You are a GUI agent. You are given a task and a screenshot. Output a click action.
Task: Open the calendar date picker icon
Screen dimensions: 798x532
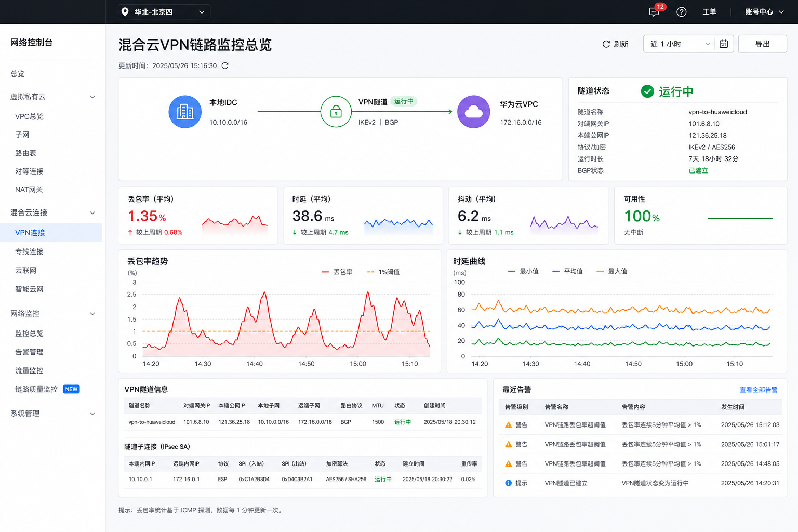pyautogui.click(x=724, y=44)
